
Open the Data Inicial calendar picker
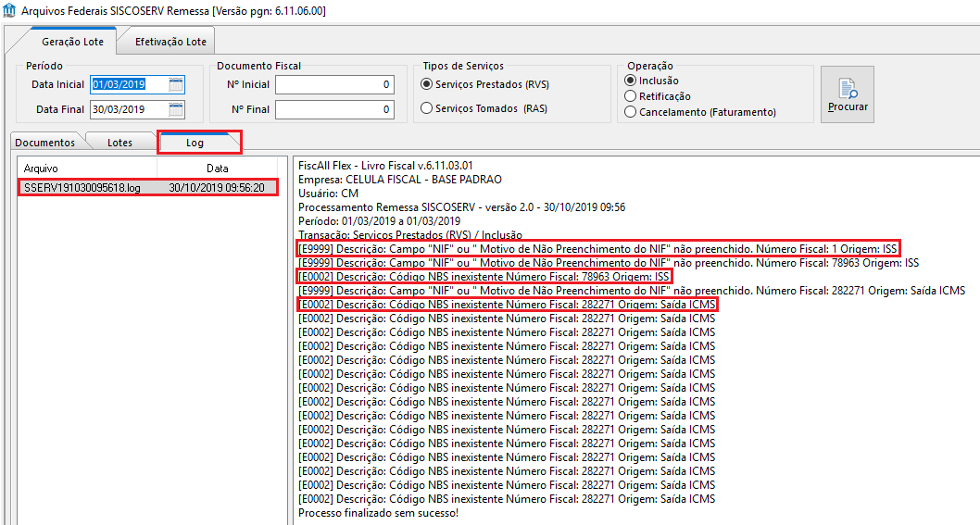[176, 84]
